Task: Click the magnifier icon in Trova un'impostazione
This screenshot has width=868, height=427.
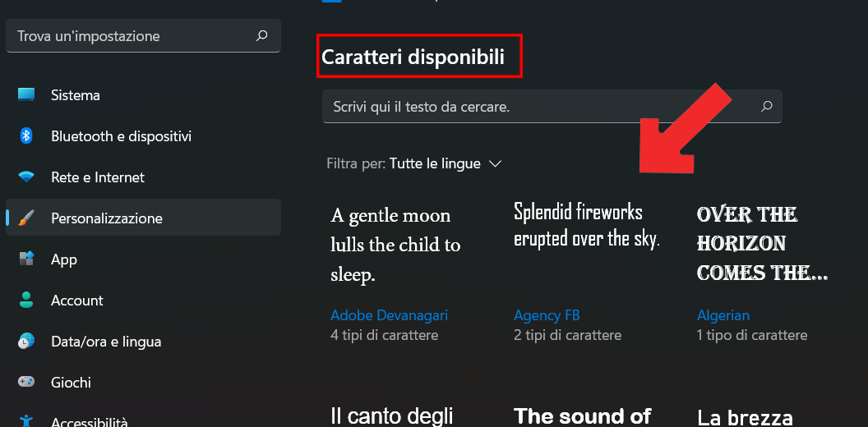Action: tap(262, 36)
